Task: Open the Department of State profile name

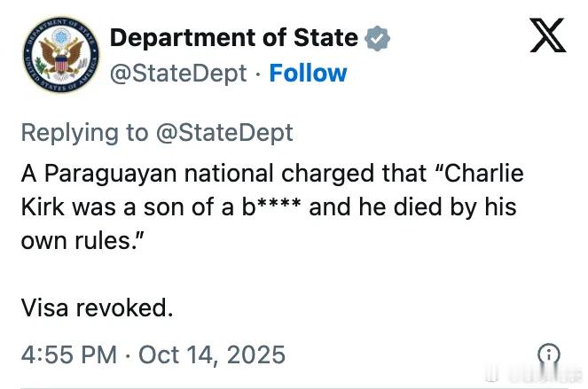Action: pos(232,38)
